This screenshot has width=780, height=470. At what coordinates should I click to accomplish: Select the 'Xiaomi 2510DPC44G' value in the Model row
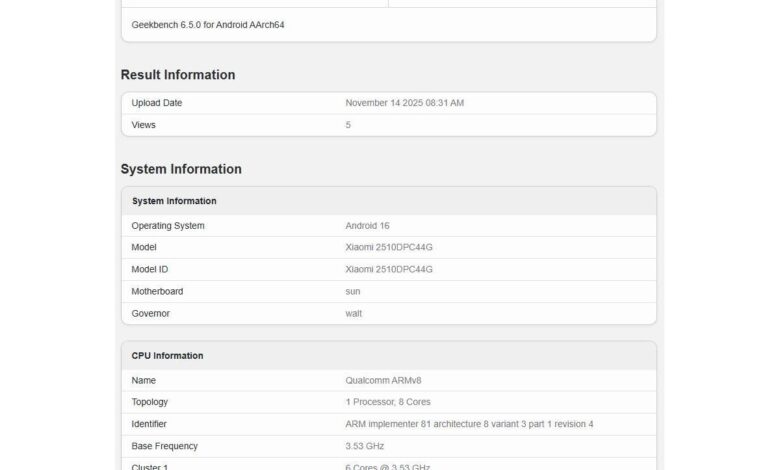pos(389,247)
